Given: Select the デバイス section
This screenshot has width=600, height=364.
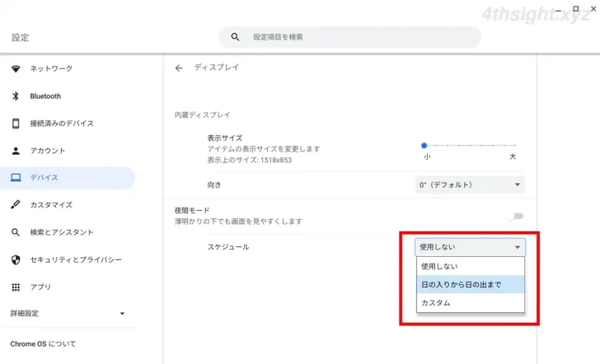Looking at the screenshot, I should (x=68, y=178).
